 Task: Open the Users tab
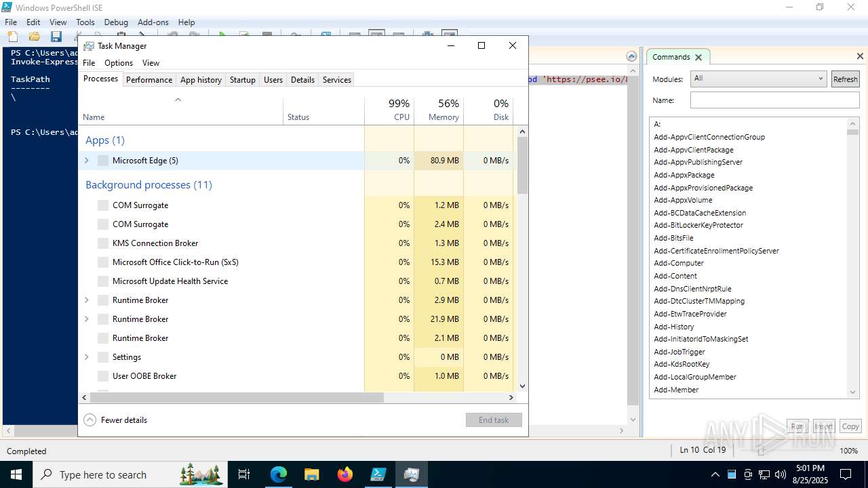coord(273,80)
